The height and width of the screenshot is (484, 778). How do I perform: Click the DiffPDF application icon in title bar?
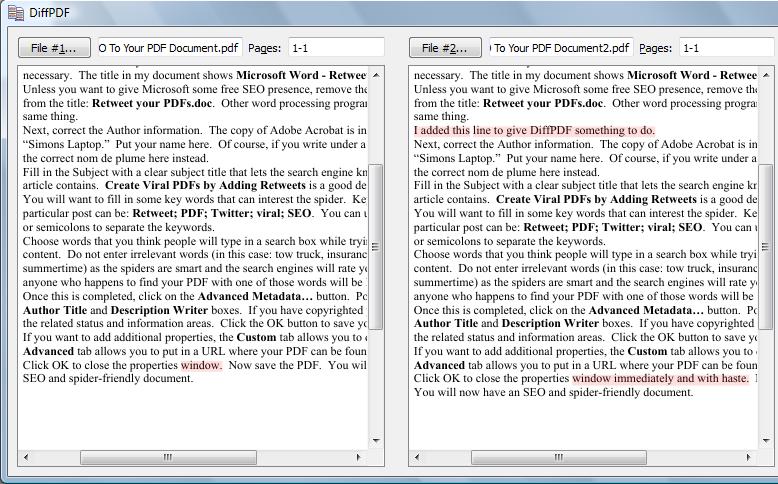[x=16, y=12]
